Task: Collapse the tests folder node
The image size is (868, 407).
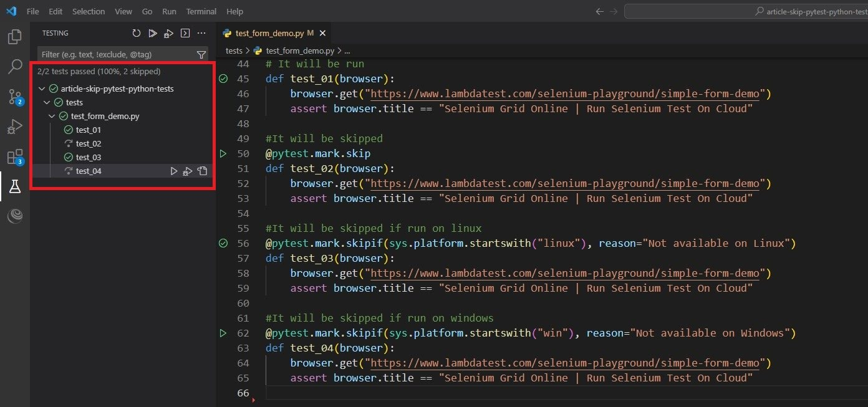Action: click(x=47, y=102)
